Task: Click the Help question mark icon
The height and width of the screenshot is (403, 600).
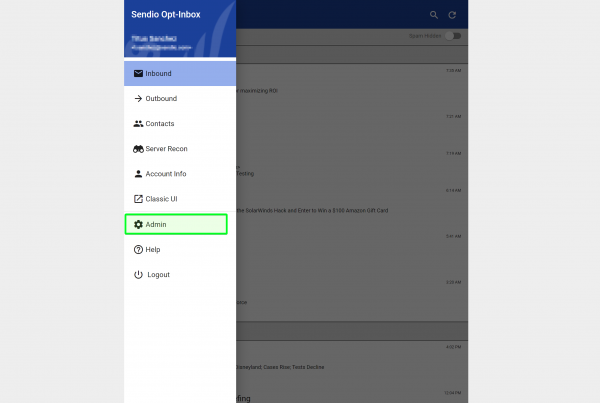Action: (x=138, y=250)
